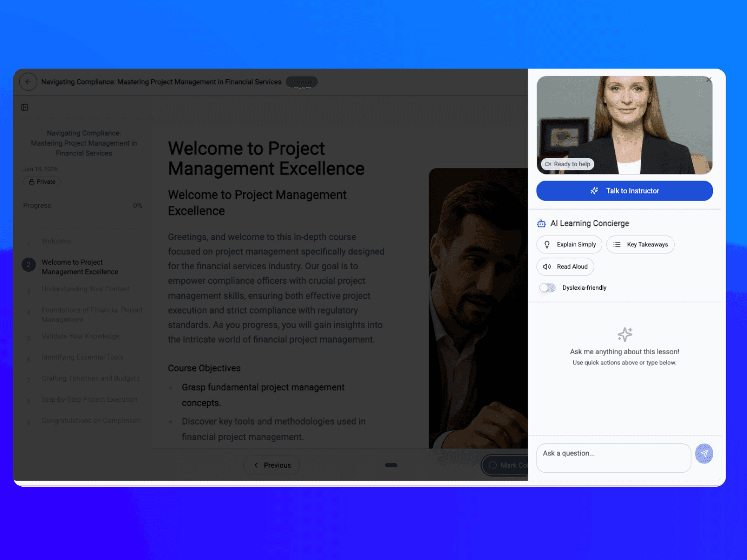The image size is (747, 560).
Task: Open Congratulations on Completion! lesson
Action: tap(91, 420)
